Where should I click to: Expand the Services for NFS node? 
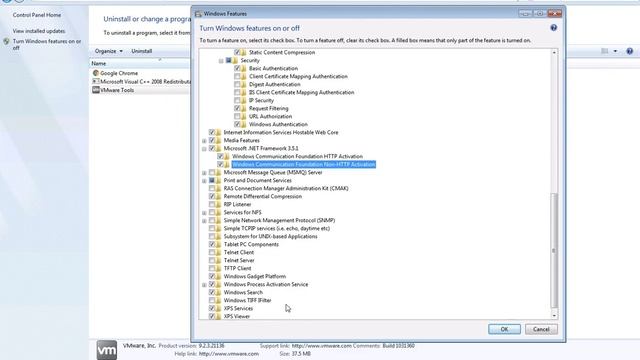click(204, 213)
